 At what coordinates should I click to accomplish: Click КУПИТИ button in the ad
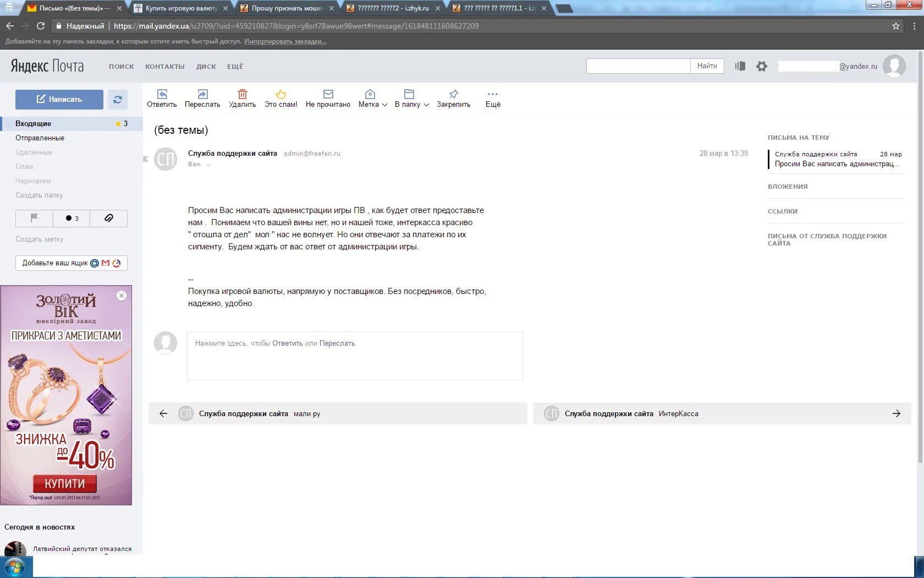65,483
